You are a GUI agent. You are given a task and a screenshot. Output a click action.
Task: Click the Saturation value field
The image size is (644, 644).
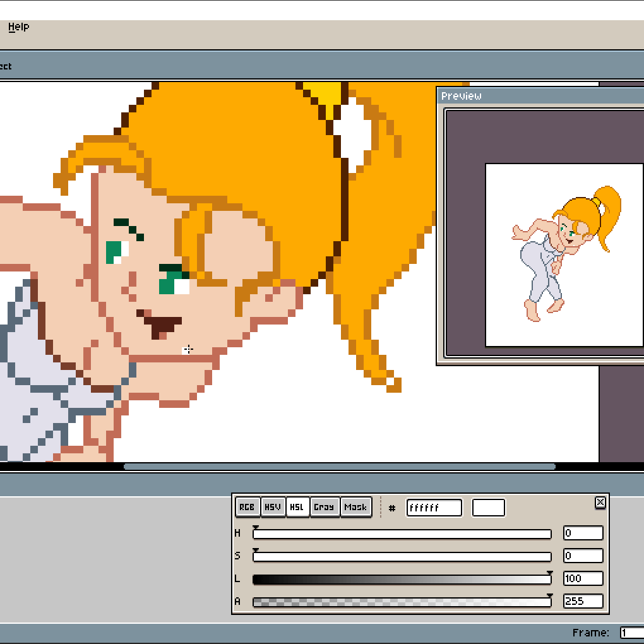(x=583, y=556)
